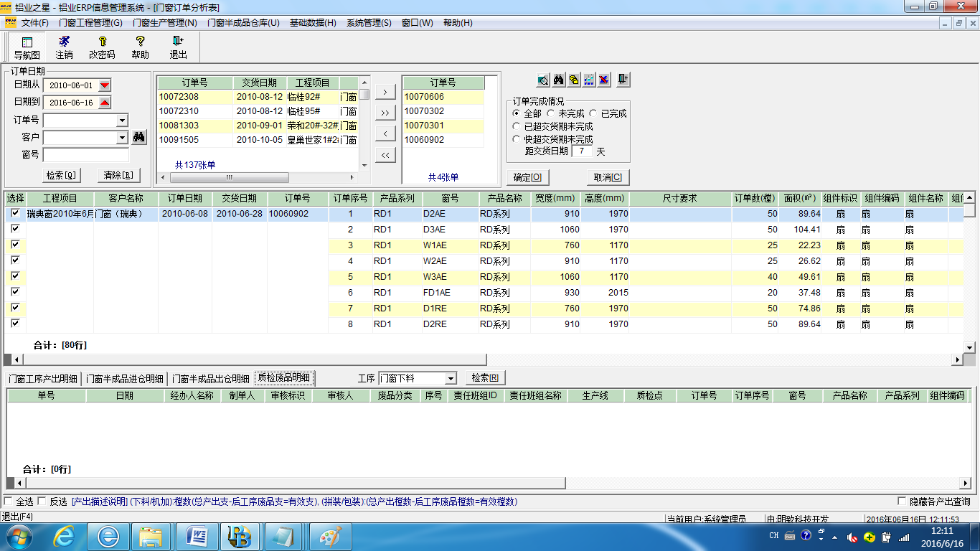Viewport: 980px width, 551px height.
Task: Click the 注销 logout toolbar icon
Action: pyautogui.click(x=64, y=47)
